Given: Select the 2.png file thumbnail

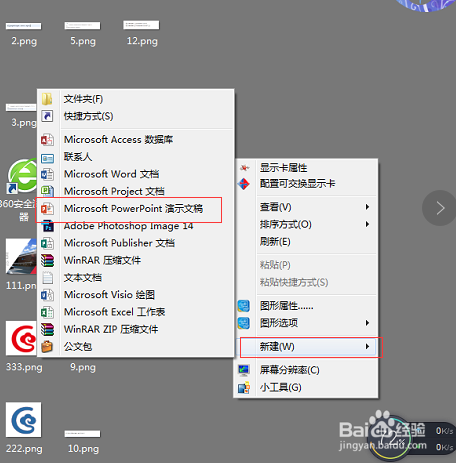Looking at the screenshot, I should coord(24,26).
